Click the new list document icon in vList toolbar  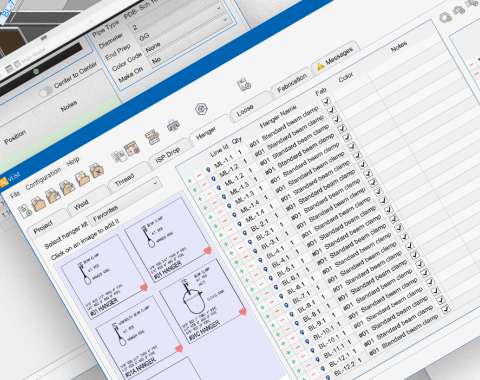tap(25, 211)
